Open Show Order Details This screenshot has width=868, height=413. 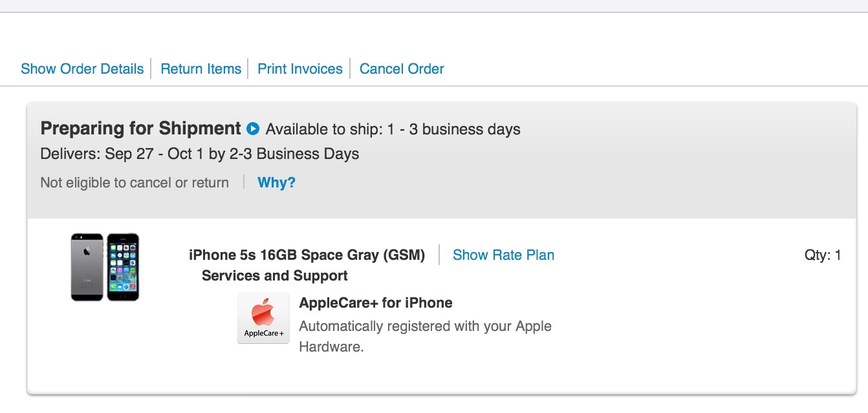click(x=82, y=69)
